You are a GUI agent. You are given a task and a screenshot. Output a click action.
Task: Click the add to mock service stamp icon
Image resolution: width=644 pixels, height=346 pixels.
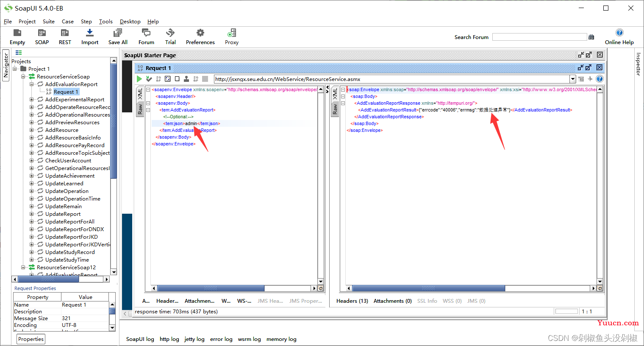pyautogui.click(x=186, y=79)
